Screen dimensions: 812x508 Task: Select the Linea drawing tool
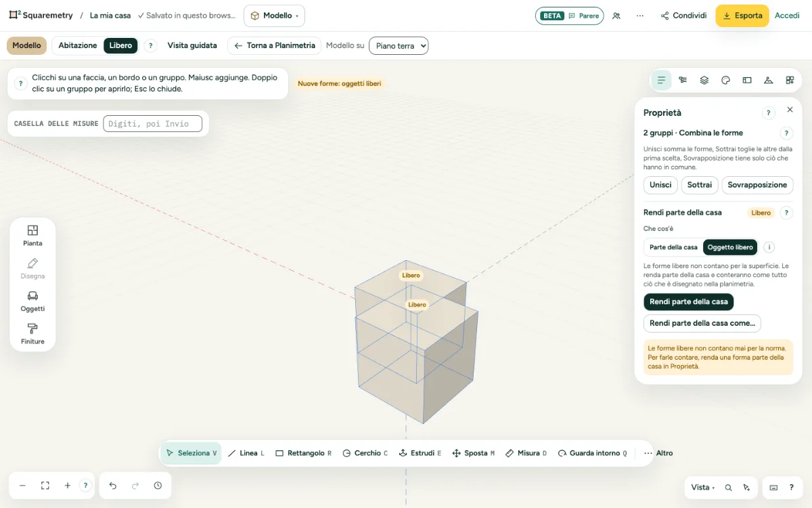(246, 453)
